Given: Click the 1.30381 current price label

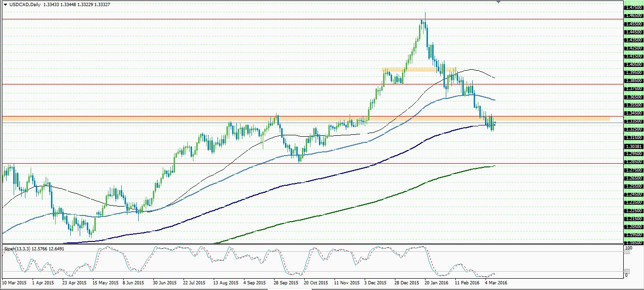Looking at the screenshot, I should 633,146.
